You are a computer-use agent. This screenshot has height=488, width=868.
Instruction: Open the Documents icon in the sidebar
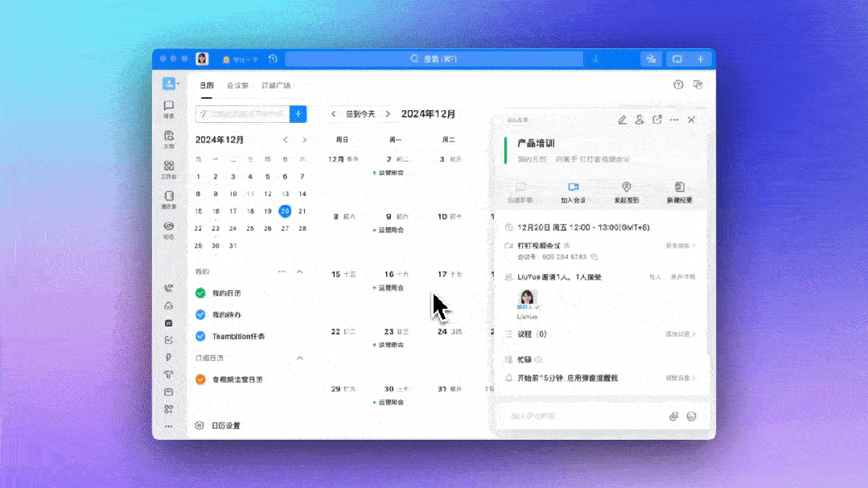tap(169, 136)
